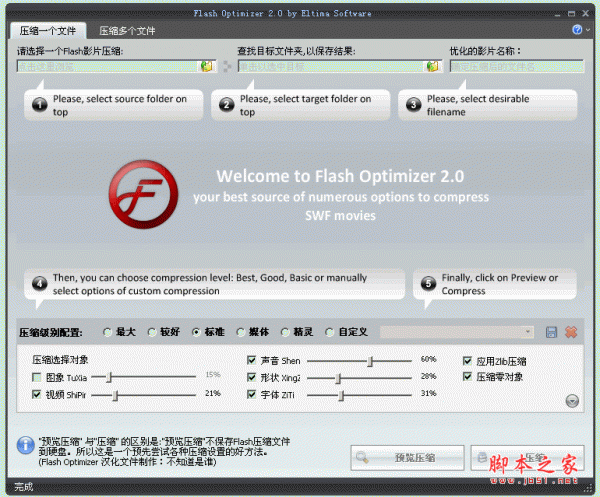Toggle the 压缩零对象 checkbox
Screen dimensions: 600x497
pyautogui.click(x=467, y=377)
